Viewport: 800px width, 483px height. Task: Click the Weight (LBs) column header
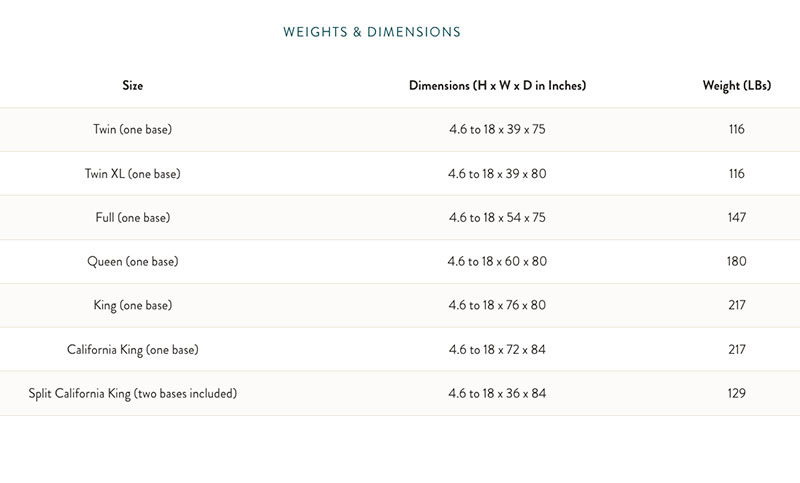coord(736,86)
